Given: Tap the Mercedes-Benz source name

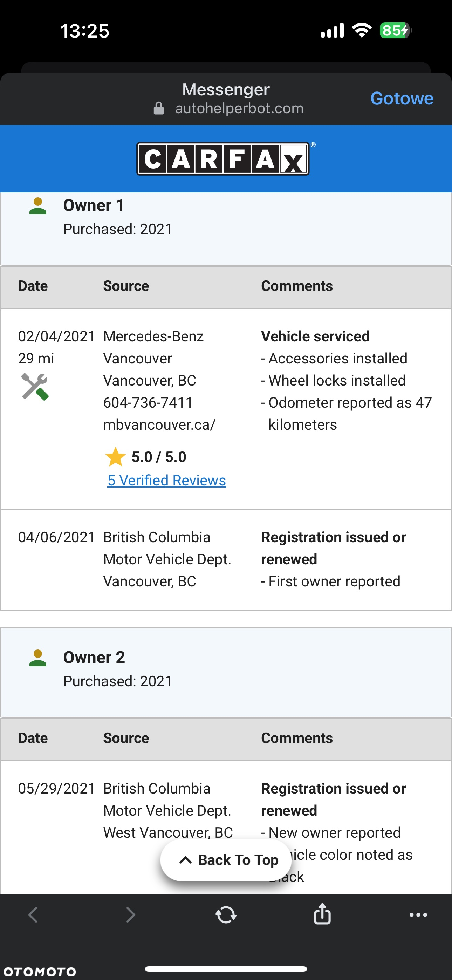Looking at the screenshot, I should 153,336.
